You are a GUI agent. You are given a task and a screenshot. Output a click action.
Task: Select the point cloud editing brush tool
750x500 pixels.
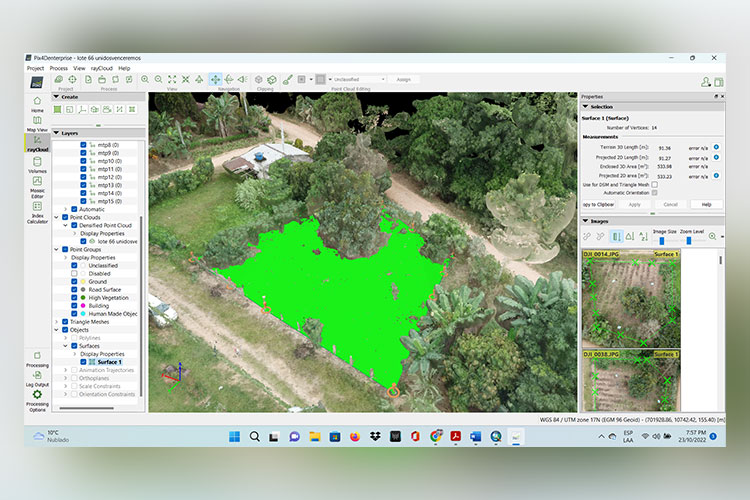point(287,79)
